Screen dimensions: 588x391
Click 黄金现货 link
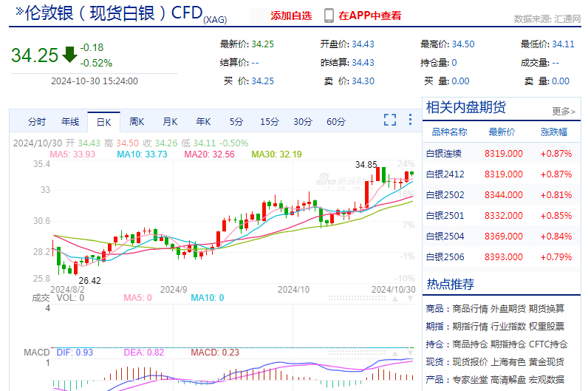pyautogui.click(x=547, y=361)
